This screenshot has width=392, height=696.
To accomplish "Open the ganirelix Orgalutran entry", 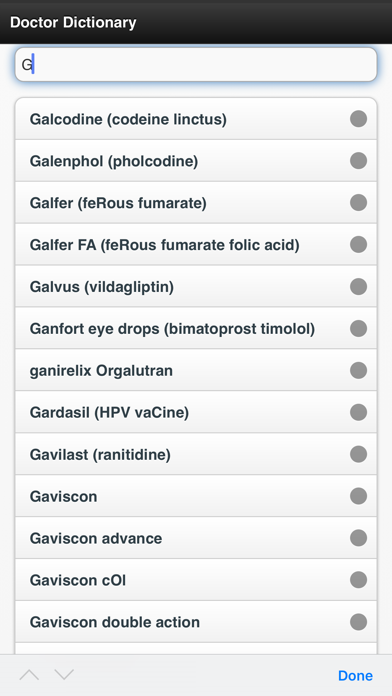I will coord(196,370).
